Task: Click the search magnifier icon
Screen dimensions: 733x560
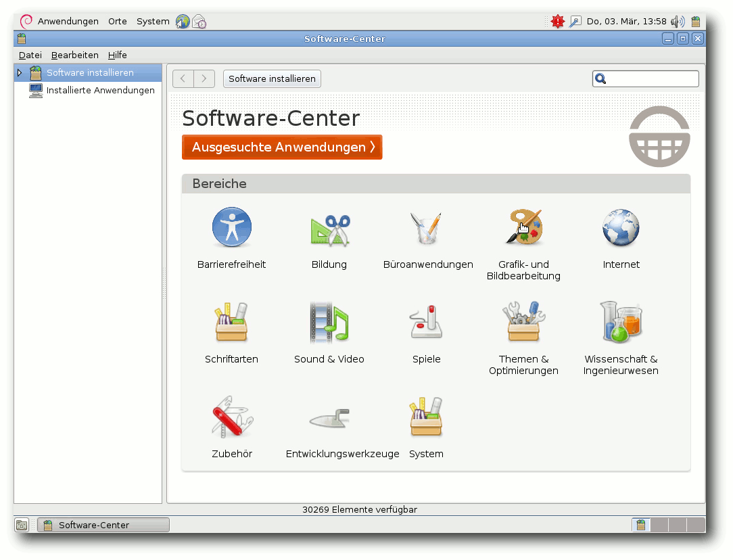Action: (x=600, y=79)
